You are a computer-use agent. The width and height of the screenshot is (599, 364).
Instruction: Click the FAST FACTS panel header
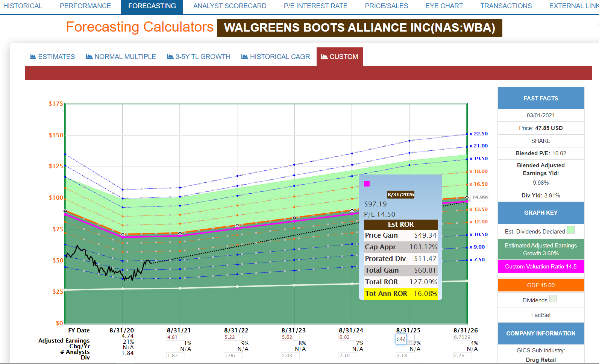pos(541,98)
